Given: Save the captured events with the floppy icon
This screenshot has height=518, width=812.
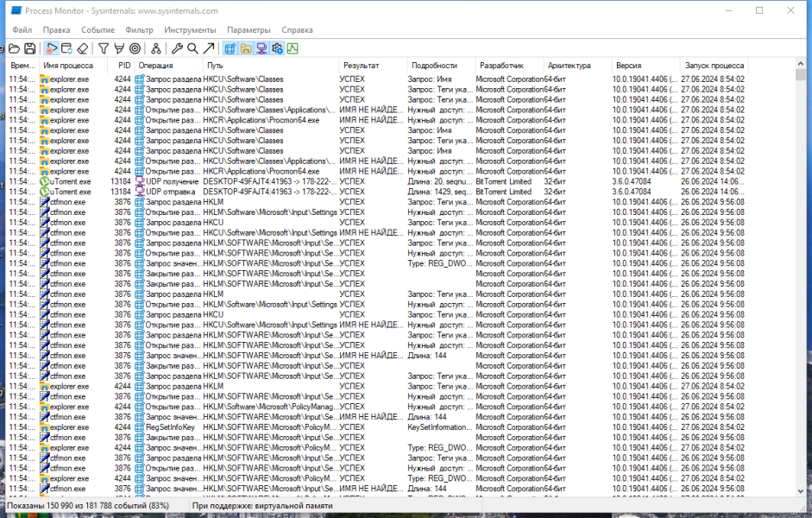Looking at the screenshot, I should click(30, 48).
